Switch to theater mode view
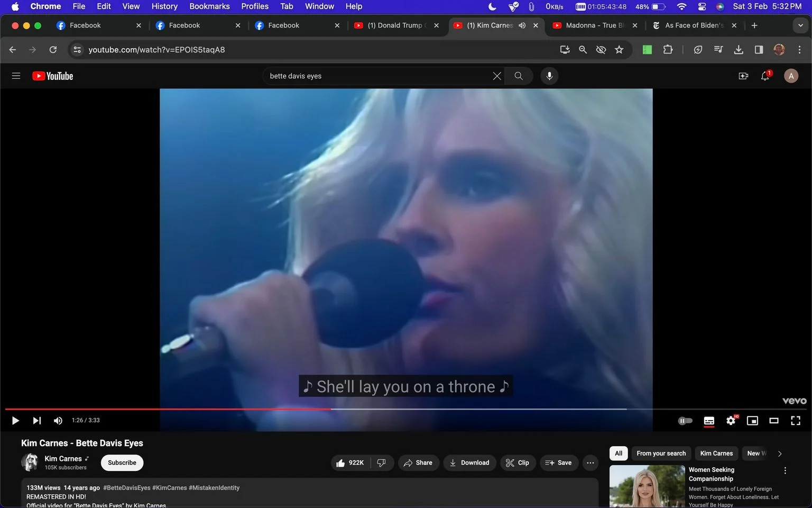 pyautogui.click(x=774, y=421)
